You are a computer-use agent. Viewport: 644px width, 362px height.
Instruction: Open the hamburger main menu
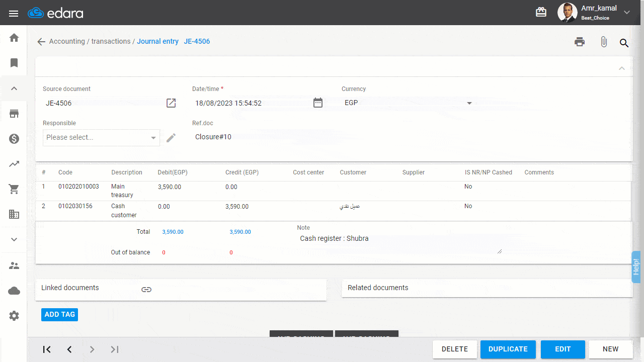click(14, 13)
